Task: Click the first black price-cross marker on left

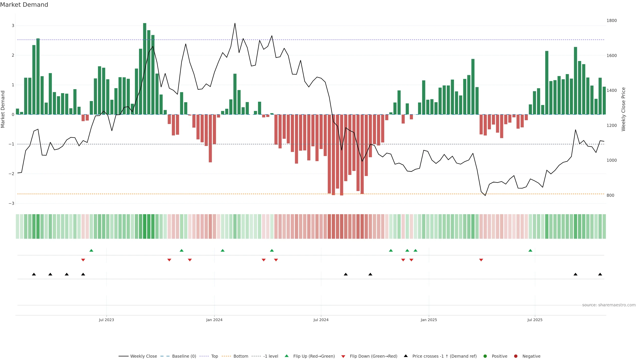Action: click(x=34, y=274)
